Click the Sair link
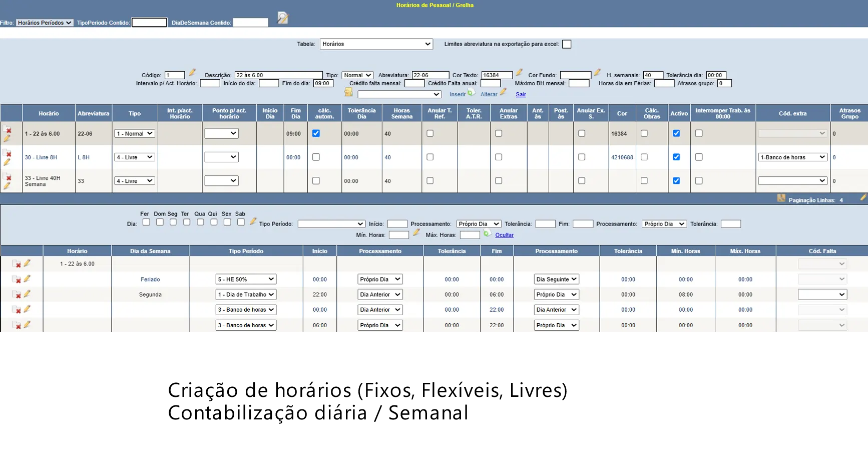The image size is (868, 454). [521, 94]
